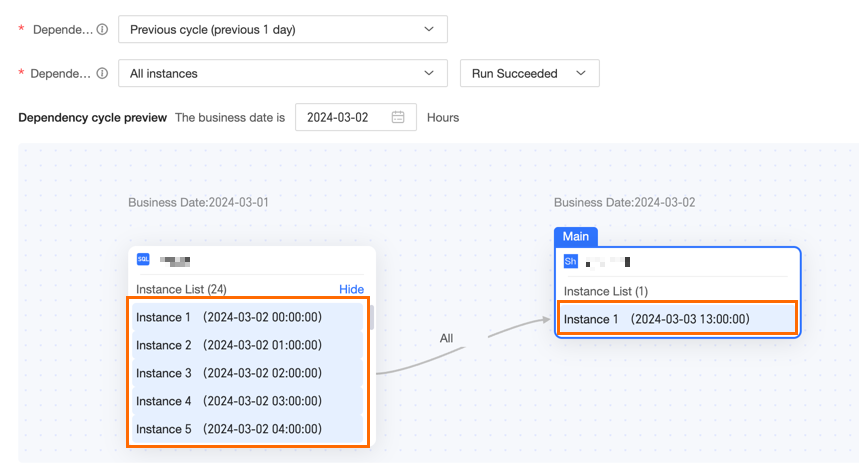Screen dimensions: 859x467
Task: Click Hide link in Instance List (24)
Action: click(x=351, y=289)
